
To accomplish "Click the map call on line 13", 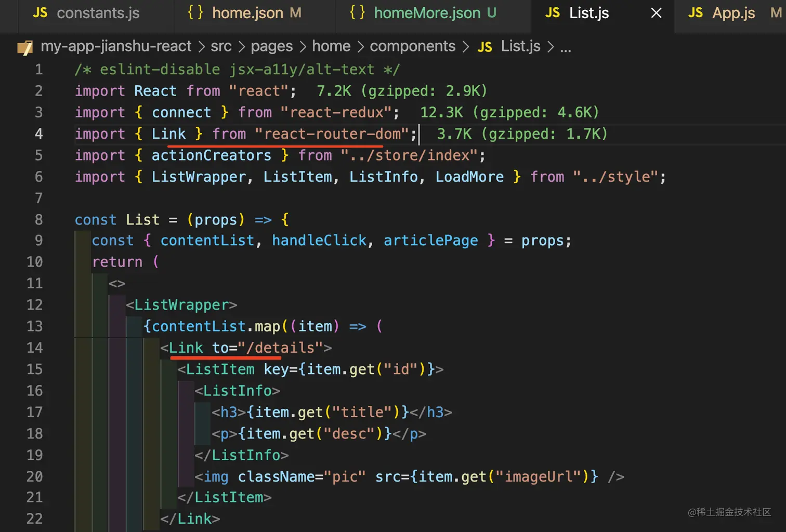I will pos(267,326).
